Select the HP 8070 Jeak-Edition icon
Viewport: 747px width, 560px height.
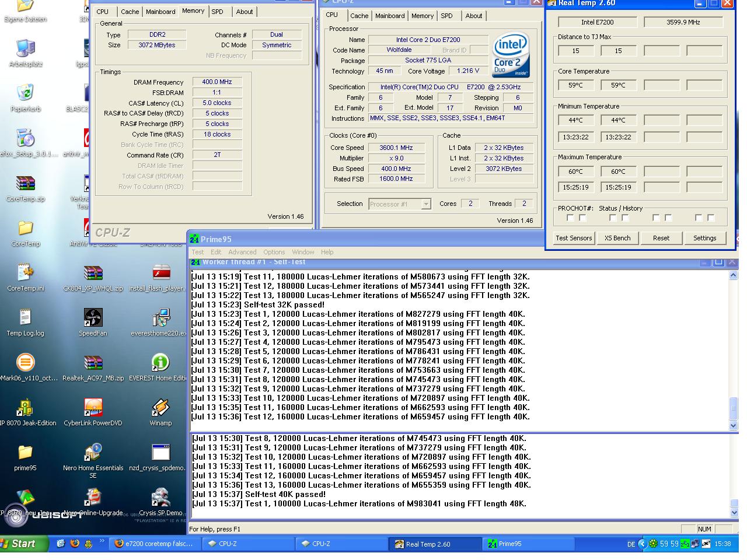click(26, 412)
